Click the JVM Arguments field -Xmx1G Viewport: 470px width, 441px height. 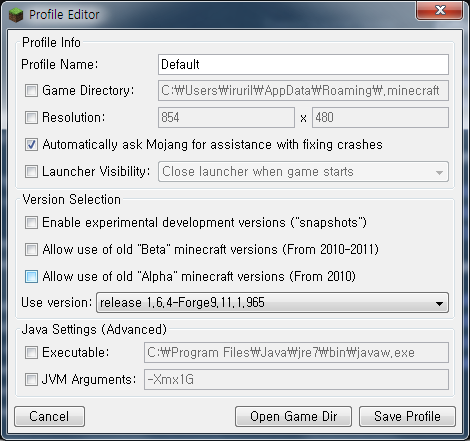[x=296, y=380]
